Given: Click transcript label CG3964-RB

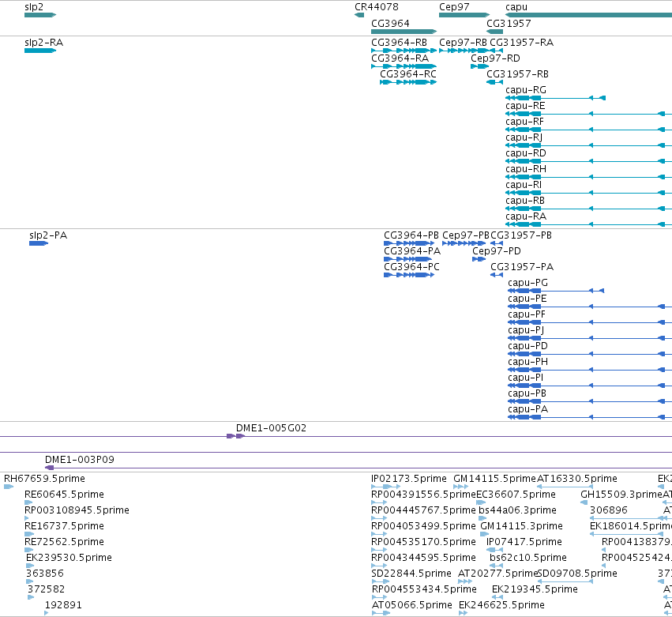Looking at the screenshot, I should (399, 43).
